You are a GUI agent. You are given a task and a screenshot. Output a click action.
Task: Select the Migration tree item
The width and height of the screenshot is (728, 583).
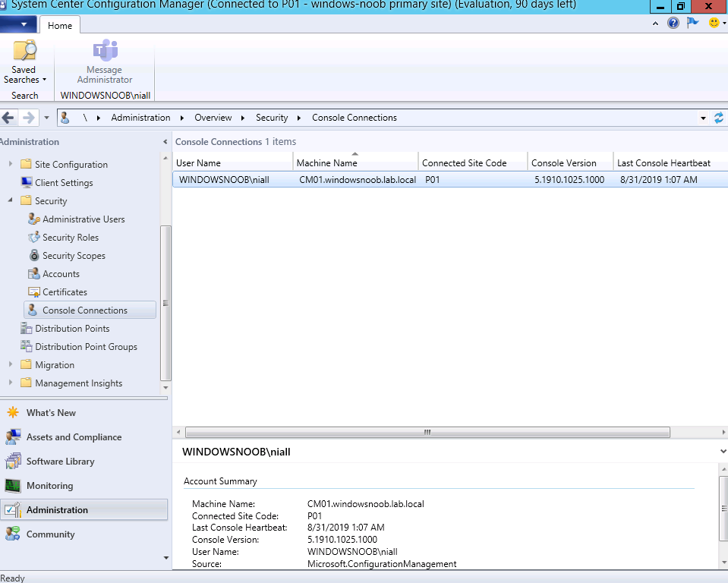[55, 365]
